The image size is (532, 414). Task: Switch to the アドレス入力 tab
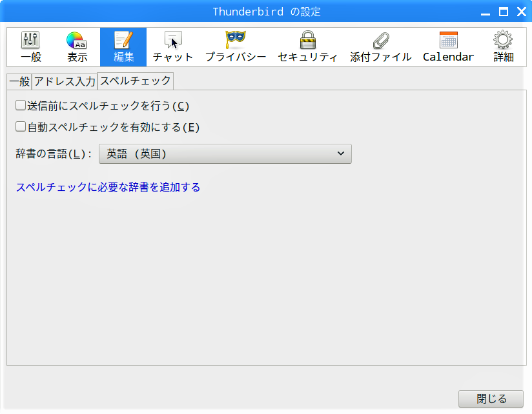click(65, 82)
